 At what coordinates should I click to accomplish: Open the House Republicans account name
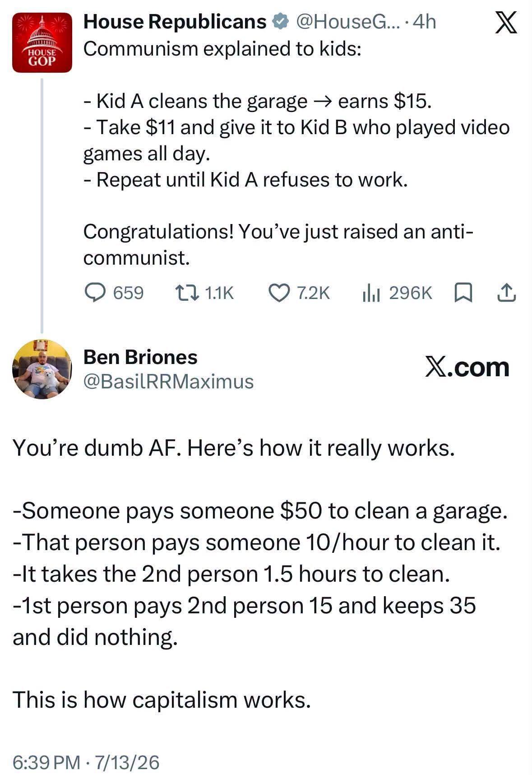click(x=175, y=22)
